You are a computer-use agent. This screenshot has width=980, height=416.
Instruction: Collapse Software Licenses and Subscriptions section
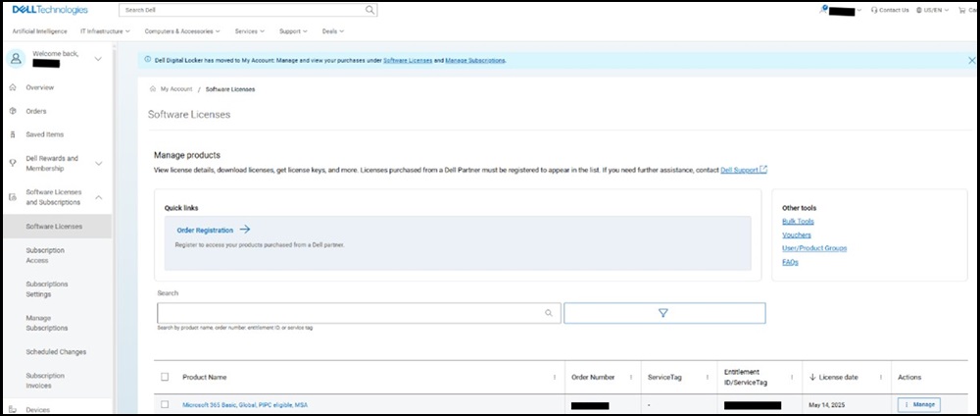98,197
